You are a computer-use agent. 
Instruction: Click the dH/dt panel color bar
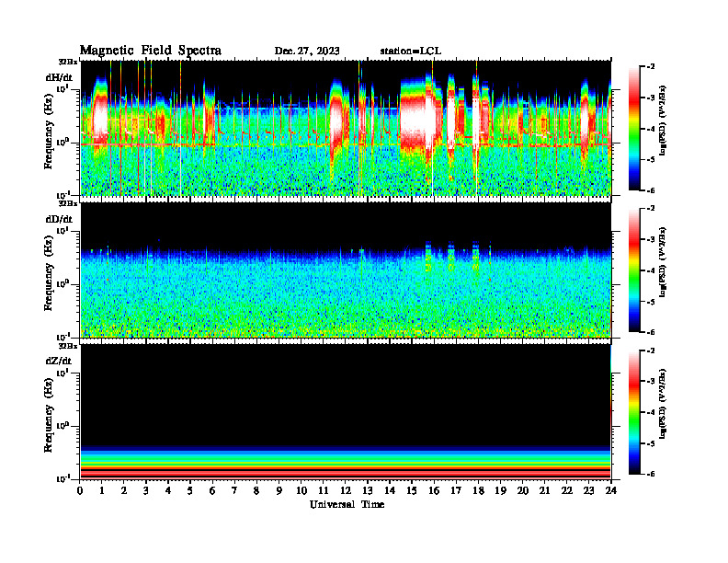(634, 128)
